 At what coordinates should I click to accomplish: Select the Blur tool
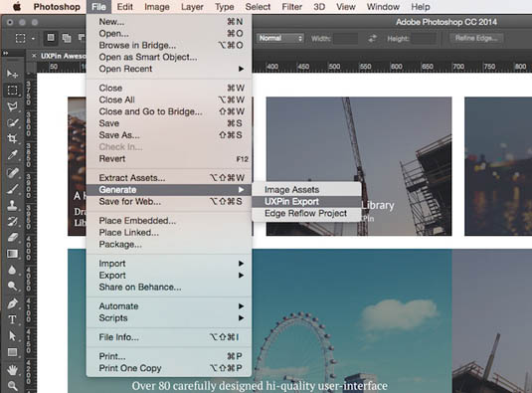tap(13, 271)
